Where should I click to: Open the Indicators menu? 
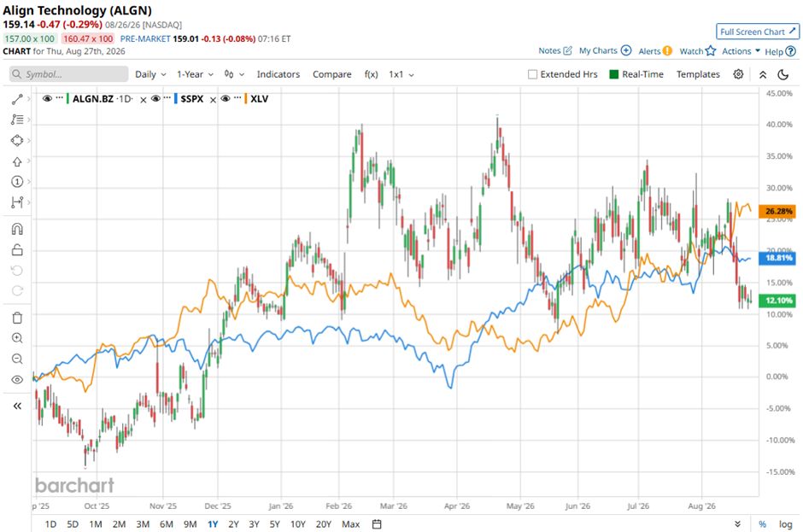[278, 74]
